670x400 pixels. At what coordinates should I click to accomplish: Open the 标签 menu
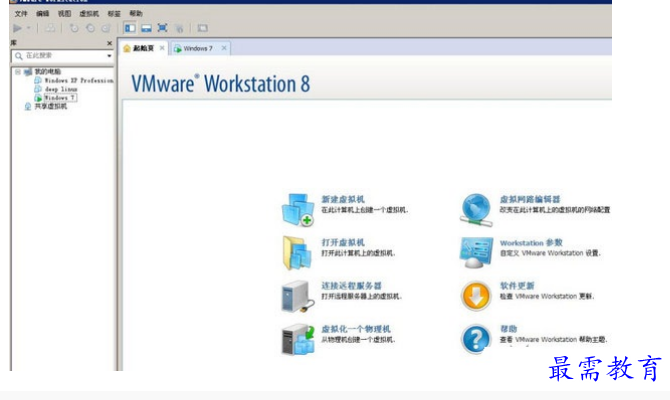114,14
